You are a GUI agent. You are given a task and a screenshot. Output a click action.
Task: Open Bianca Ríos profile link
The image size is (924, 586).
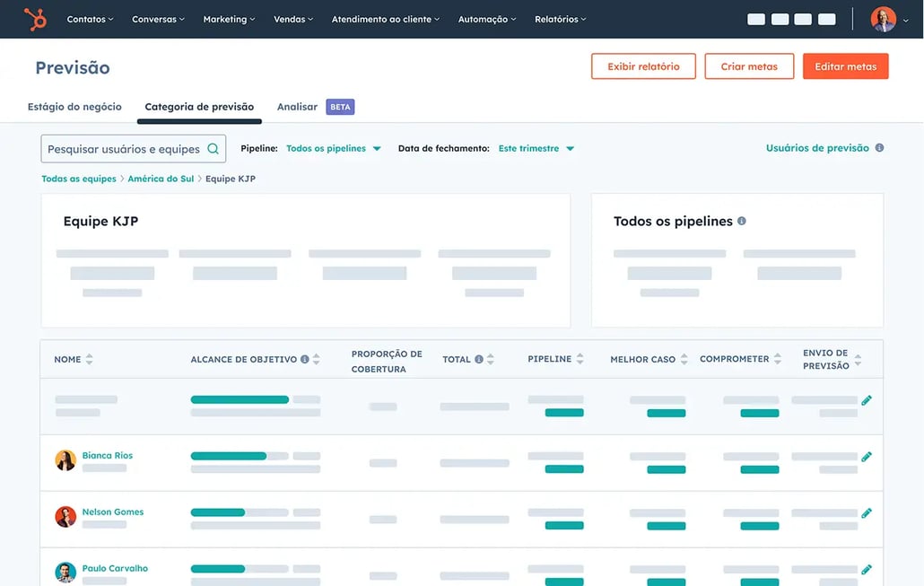pos(107,455)
